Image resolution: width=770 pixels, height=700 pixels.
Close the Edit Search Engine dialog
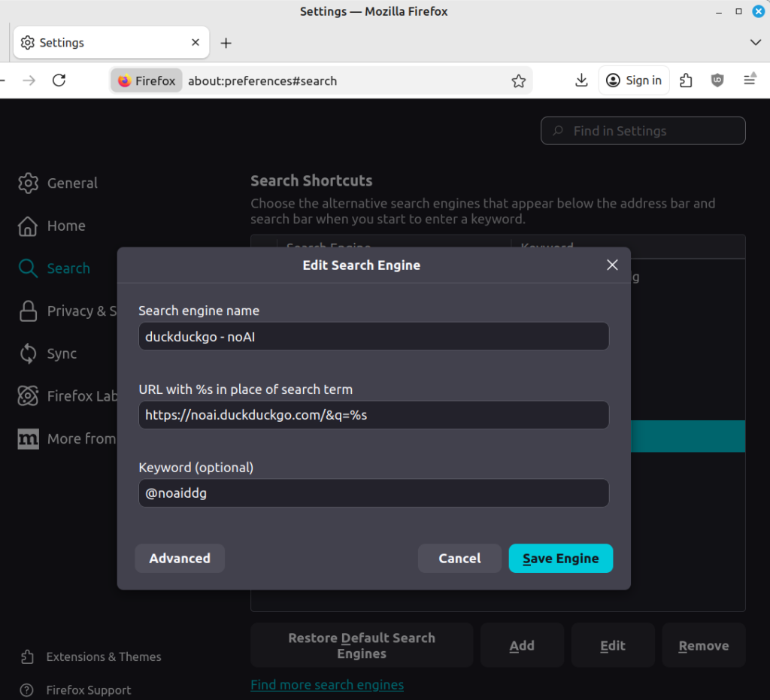tap(612, 265)
